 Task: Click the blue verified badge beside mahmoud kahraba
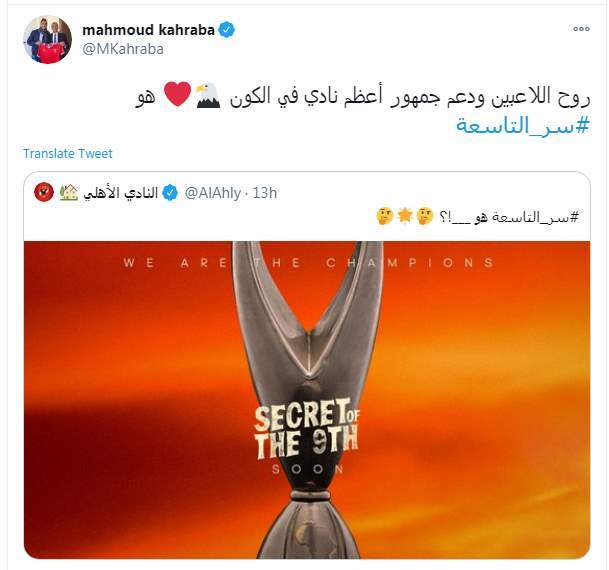(x=227, y=30)
